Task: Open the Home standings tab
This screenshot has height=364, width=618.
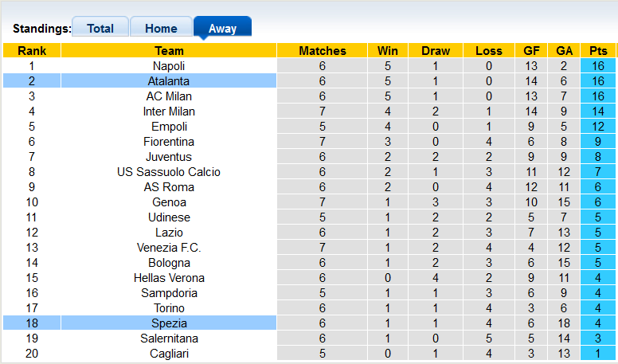Action: [x=161, y=28]
